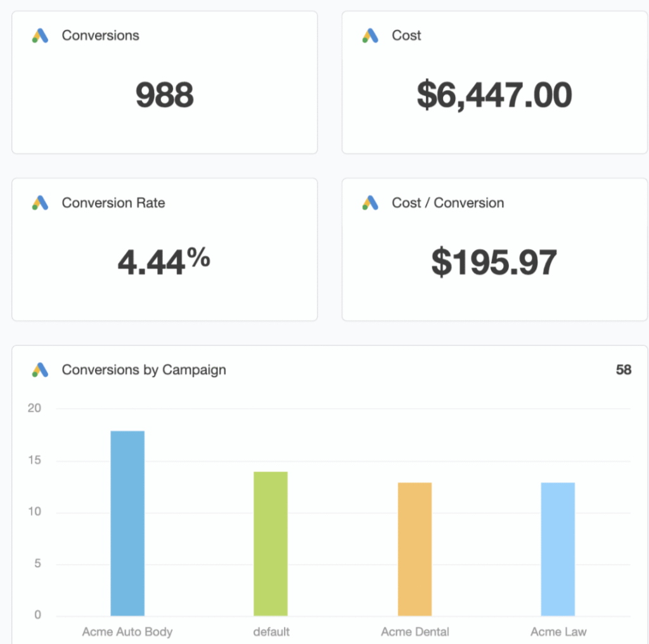Click the Acme Law axis label

click(x=558, y=631)
